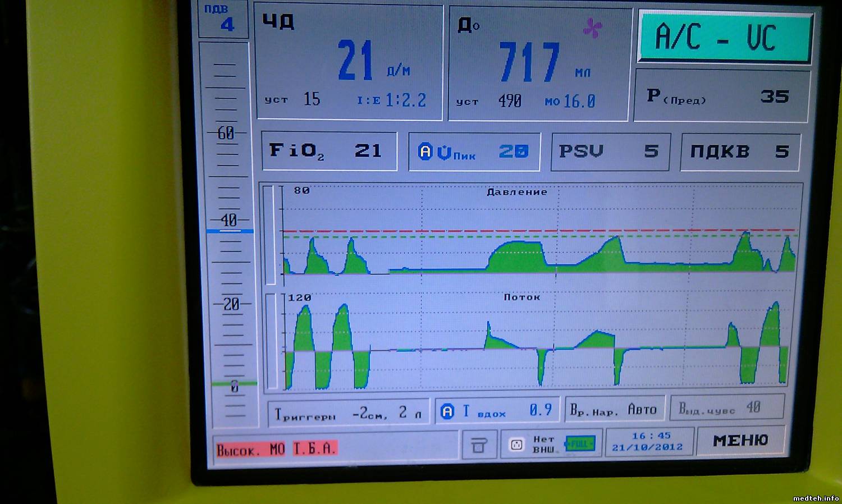Select the FiO2 21 setting
This screenshot has width=842, height=504.
point(329,151)
